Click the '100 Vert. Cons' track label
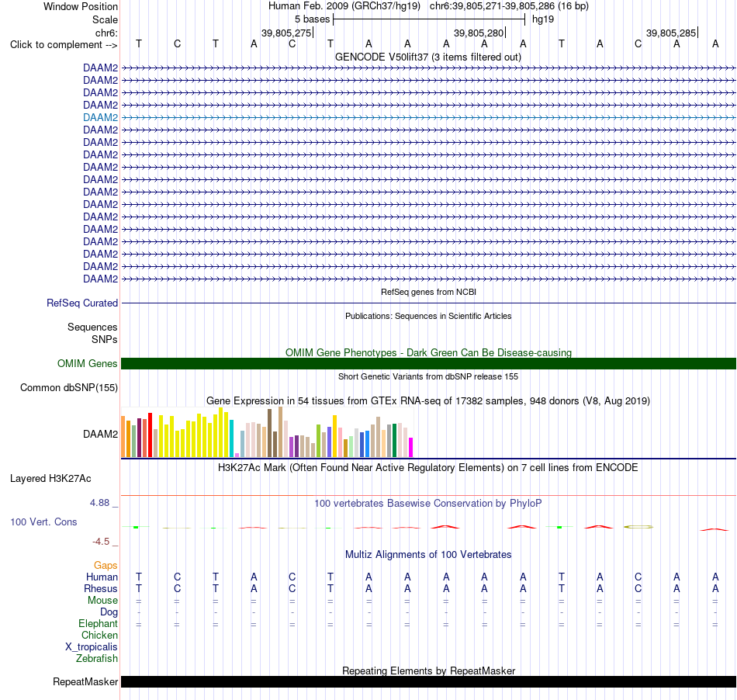Viewport: 737px width, 700px height. [43, 522]
